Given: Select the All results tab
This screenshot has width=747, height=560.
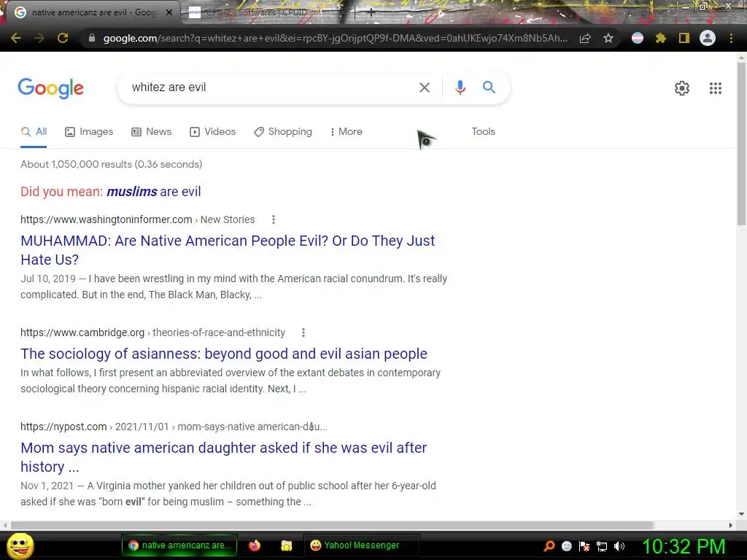Looking at the screenshot, I should click(x=34, y=132).
